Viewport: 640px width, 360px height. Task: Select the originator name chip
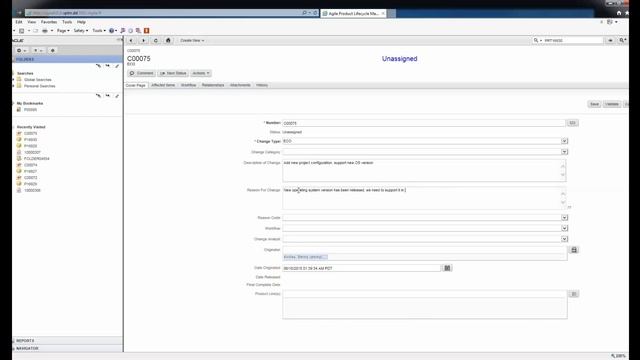[305, 257]
